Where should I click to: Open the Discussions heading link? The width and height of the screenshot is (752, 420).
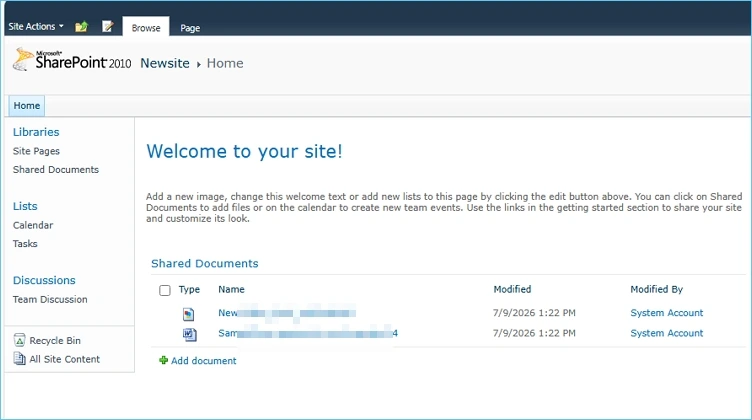tap(44, 280)
